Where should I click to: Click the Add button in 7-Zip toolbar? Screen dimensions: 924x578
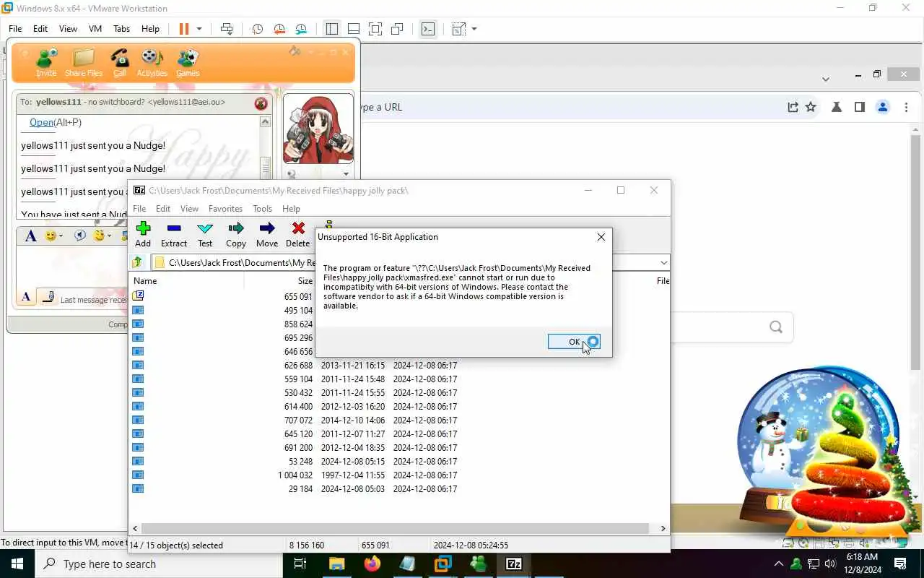[143, 235]
